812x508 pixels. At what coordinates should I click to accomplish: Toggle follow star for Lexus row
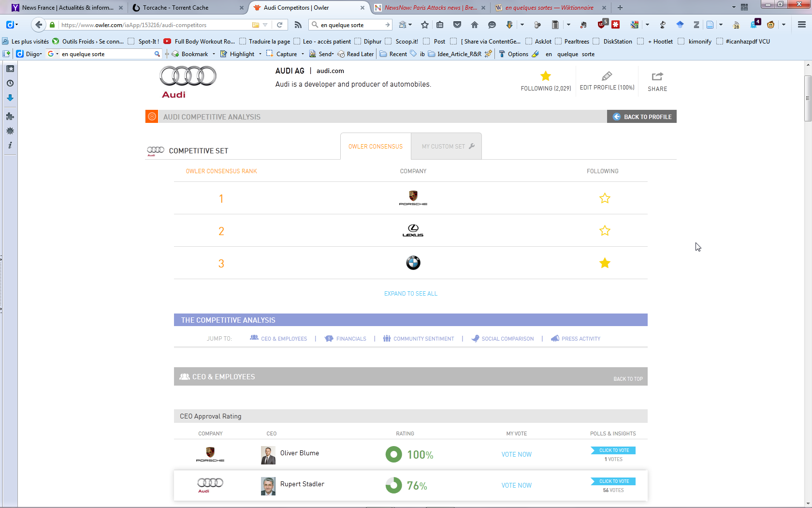click(x=605, y=231)
